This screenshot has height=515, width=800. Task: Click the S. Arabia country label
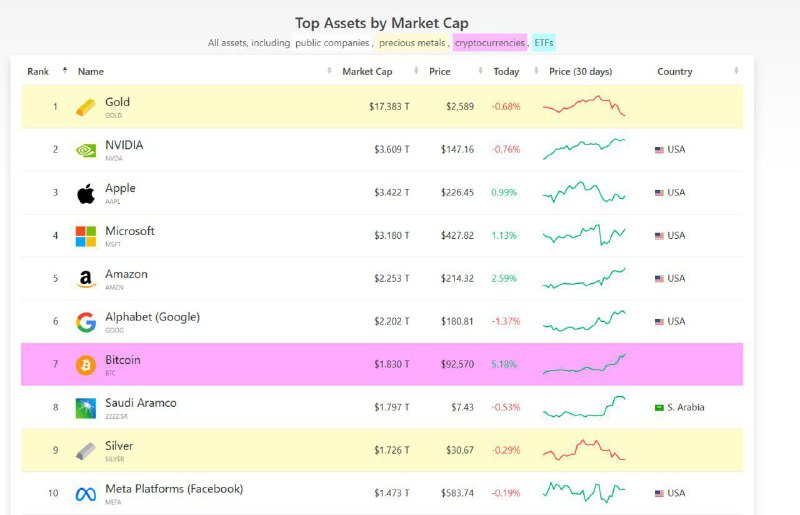click(686, 407)
